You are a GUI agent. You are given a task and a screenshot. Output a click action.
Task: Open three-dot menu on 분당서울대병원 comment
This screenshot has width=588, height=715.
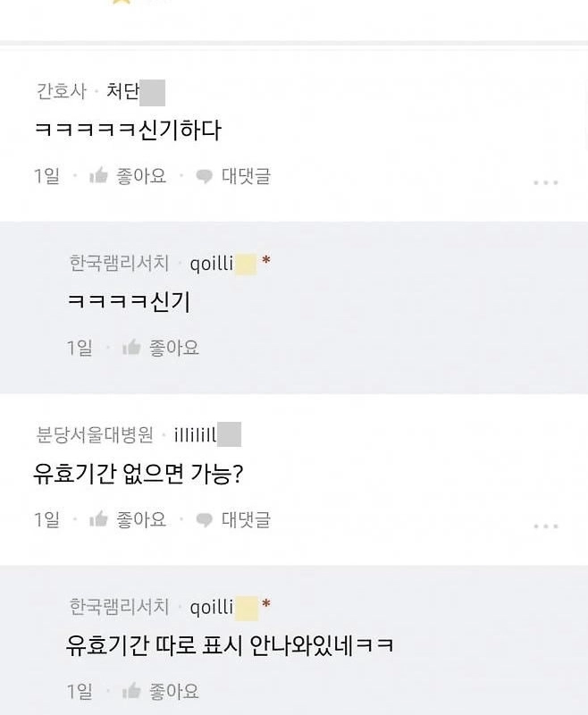click(545, 526)
